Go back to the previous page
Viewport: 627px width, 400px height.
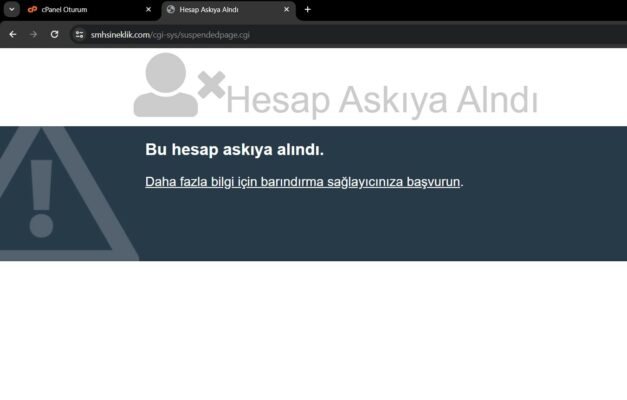click(x=13, y=34)
